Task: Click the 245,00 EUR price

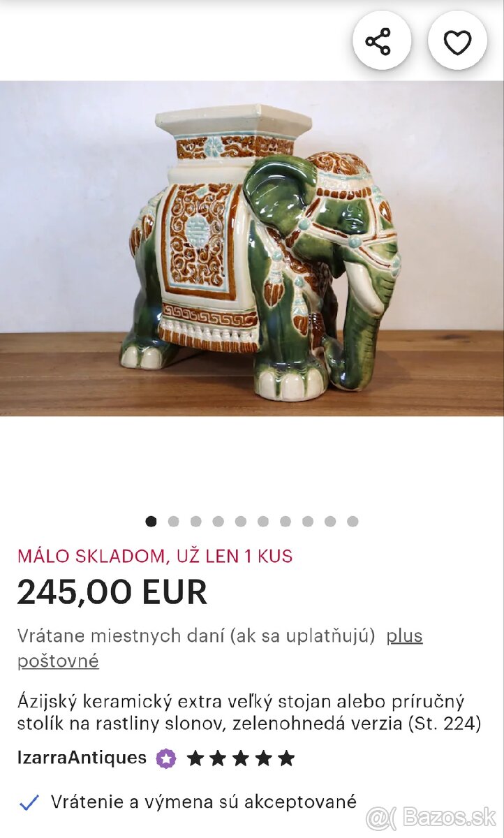Action: (112, 593)
